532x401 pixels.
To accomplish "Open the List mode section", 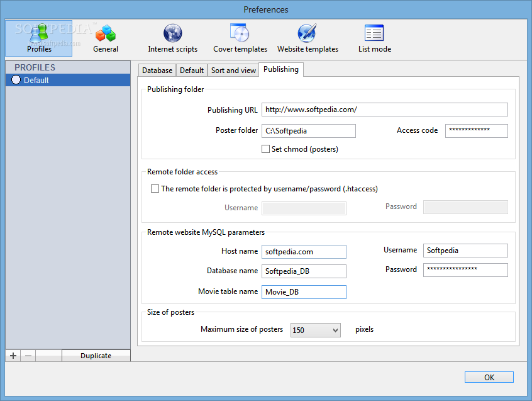I will [375, 38].
